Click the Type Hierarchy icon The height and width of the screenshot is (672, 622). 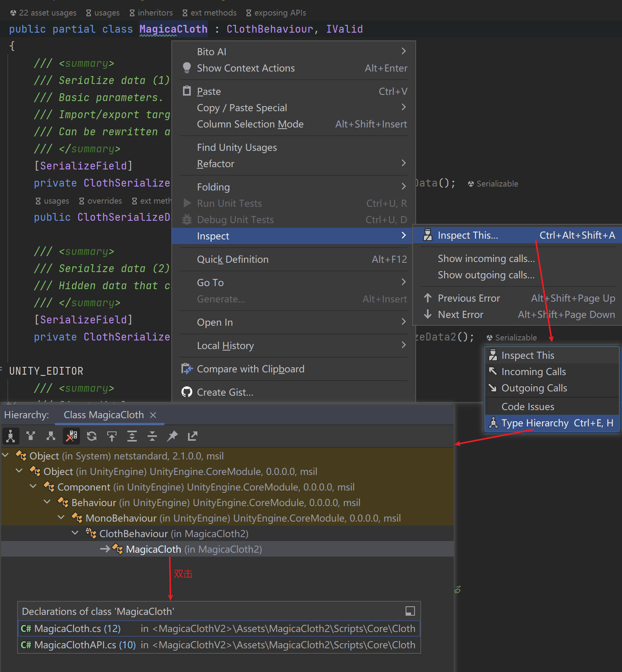pyautogui.click(x=493, y=423)
